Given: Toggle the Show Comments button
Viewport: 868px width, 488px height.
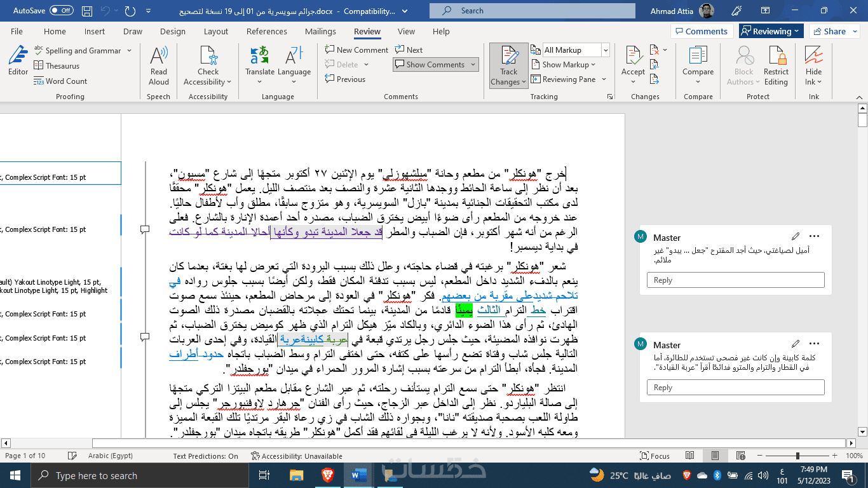Looking at the screenshot, I should [430, 65].
